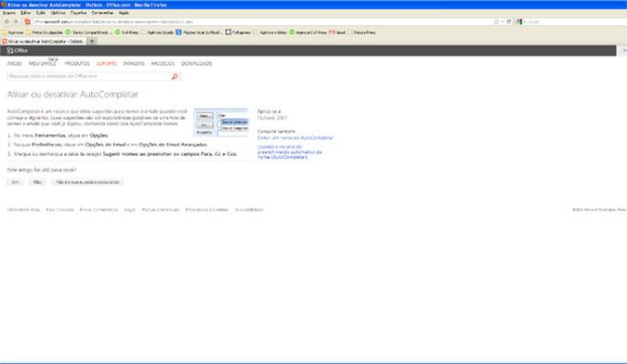This screenshot has width=627, height=364.
Task: Open the Folhapress bookmark
Action: tap(239, 32)
